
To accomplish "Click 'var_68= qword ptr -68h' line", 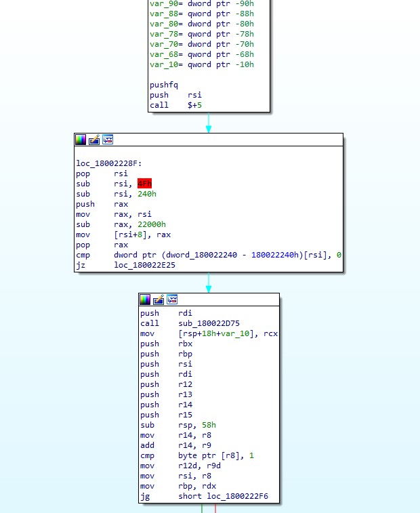I will pos(202,54).
